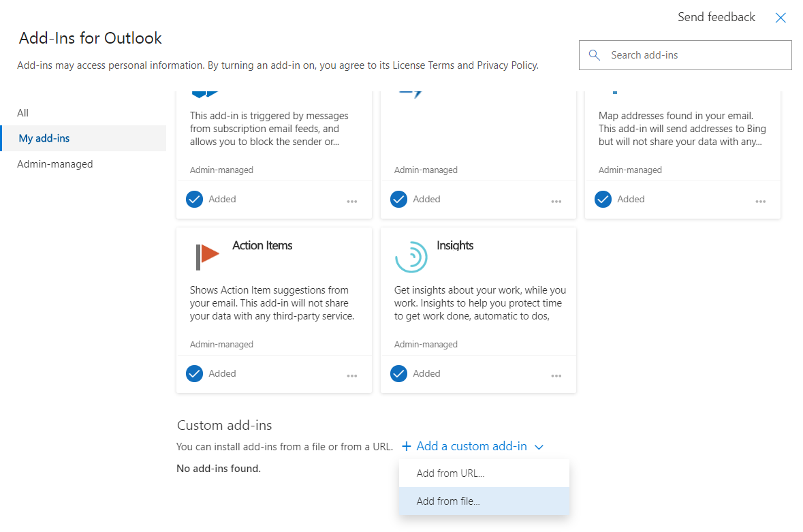Click ellipsis on the subscription feeds add-in card
Viewport: 803px width, 532px height.
(352, 201)
